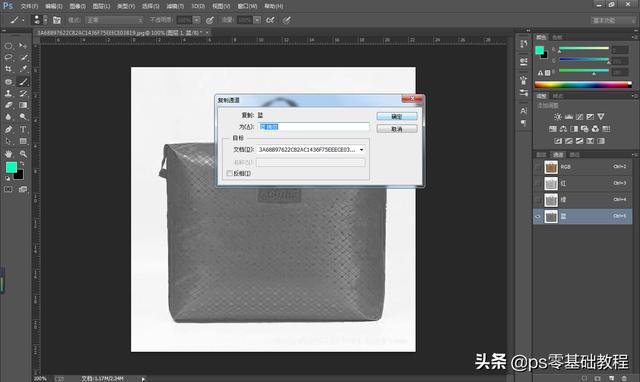The image size is (640, 382).
Task: Select the Path Selection tool
Action: click(8, 141)
